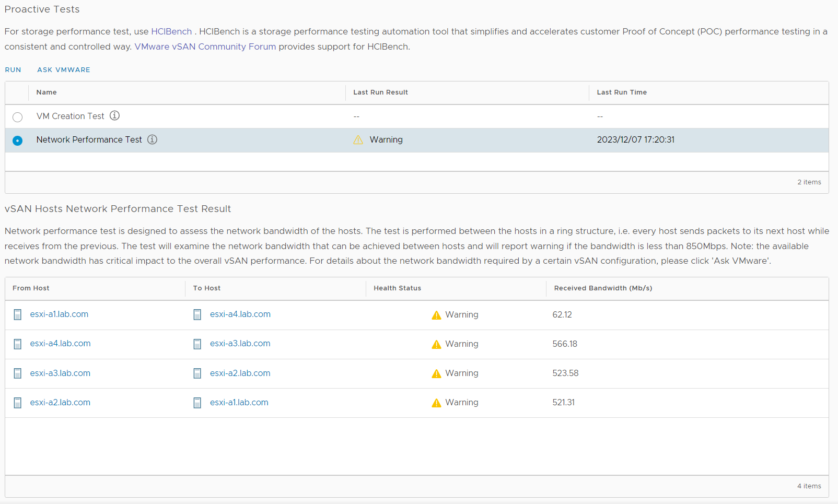Click the 521.31 bandwidth value

coord(563,402)
